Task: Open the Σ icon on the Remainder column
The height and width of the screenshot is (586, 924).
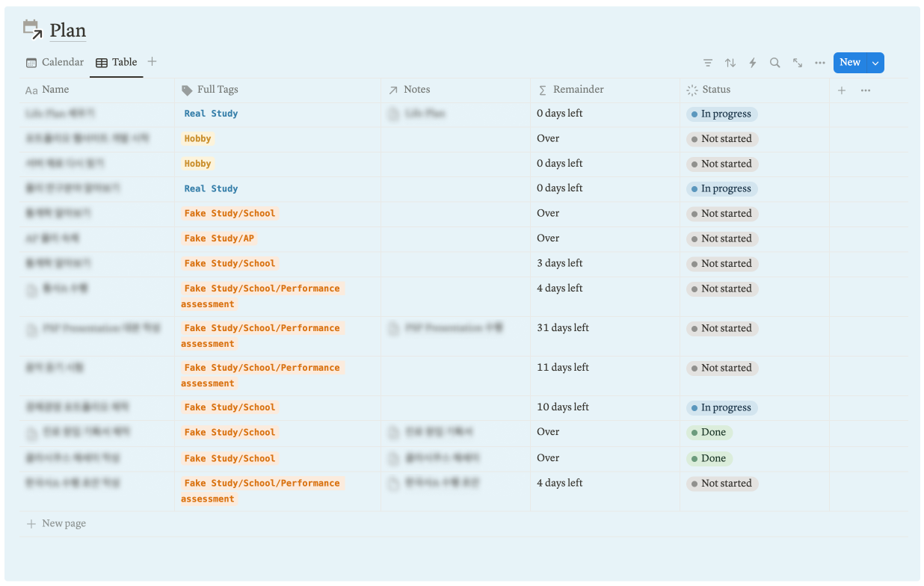Action: click(x=542, y=90)
